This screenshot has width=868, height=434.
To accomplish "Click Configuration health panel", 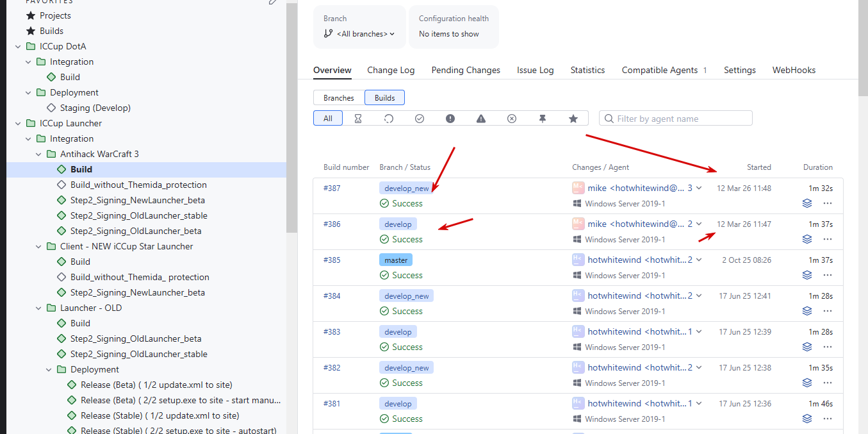I will pos(454,26).
